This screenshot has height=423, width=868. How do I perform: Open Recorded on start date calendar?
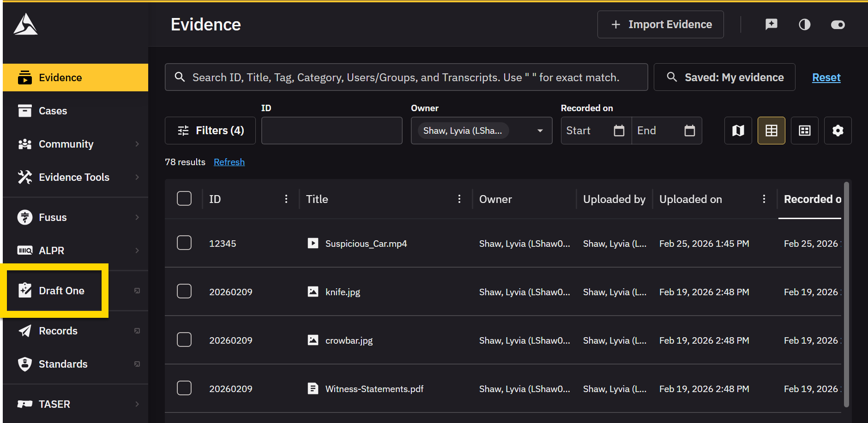[x=619, y=131]
